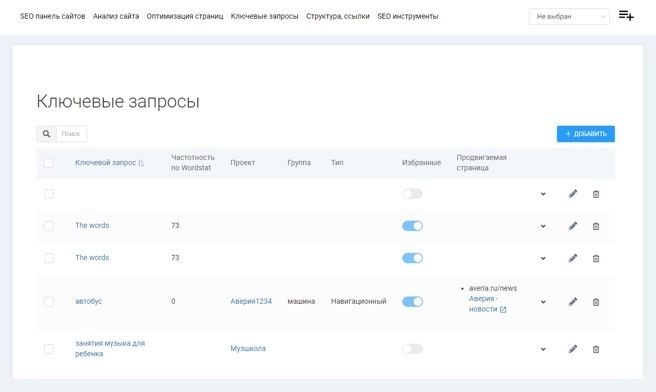This screenshot has height=392, width=656.
Task: Open external link icon next to Аверия - новости
Action: (x=503, y=310)
